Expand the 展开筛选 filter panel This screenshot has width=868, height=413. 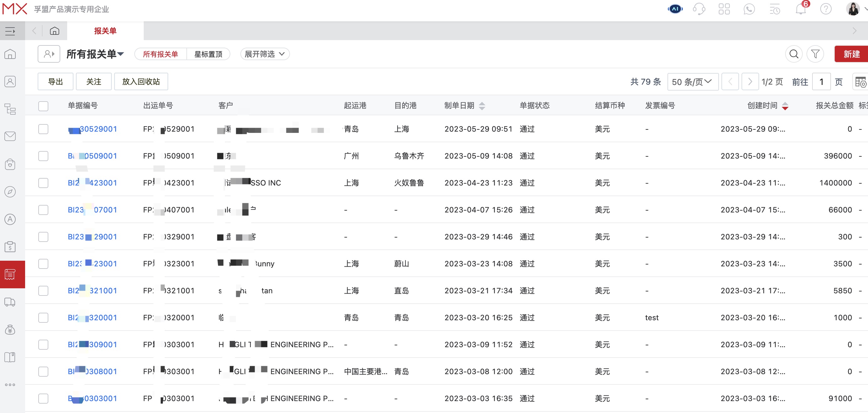(x=265, y=54)
